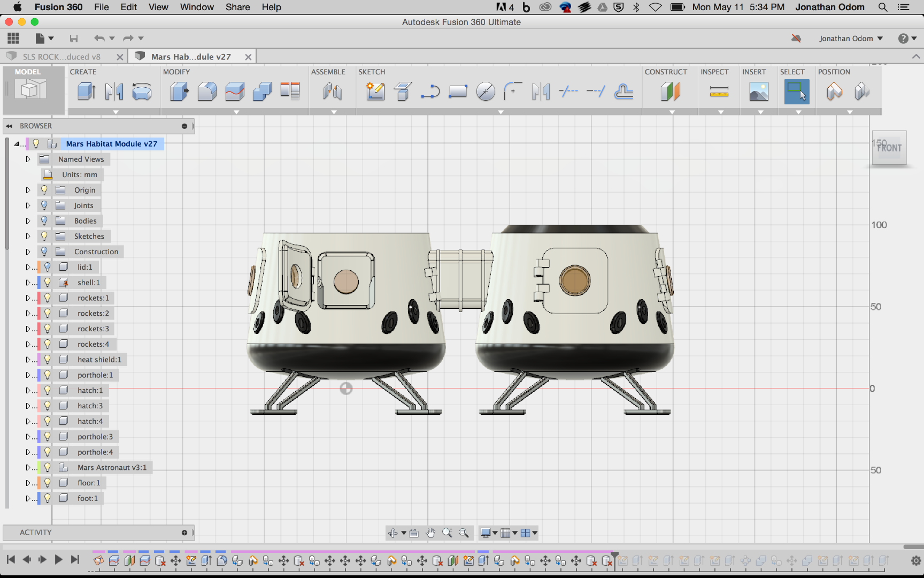The image size is (924, 578).
Task: Select the Fillet tool in Modify
Action: (207, 92)
